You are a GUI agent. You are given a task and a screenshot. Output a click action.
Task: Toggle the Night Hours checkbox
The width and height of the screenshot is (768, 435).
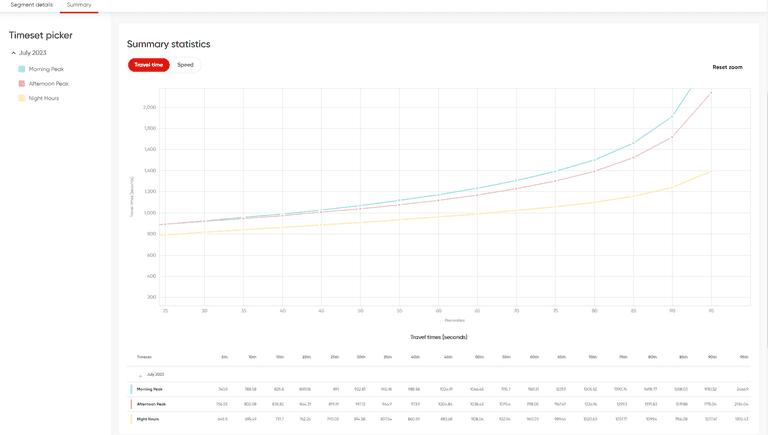[22, 98]
